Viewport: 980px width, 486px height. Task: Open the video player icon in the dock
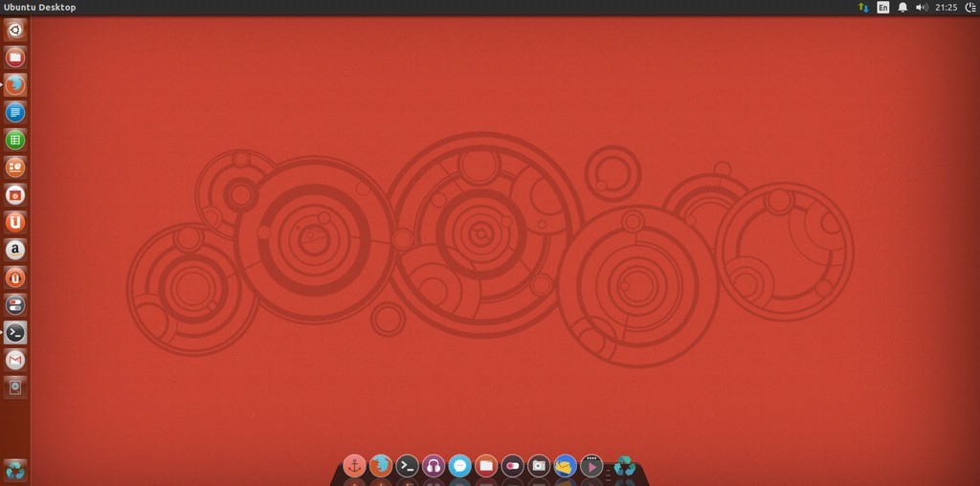tap(591, 466)
